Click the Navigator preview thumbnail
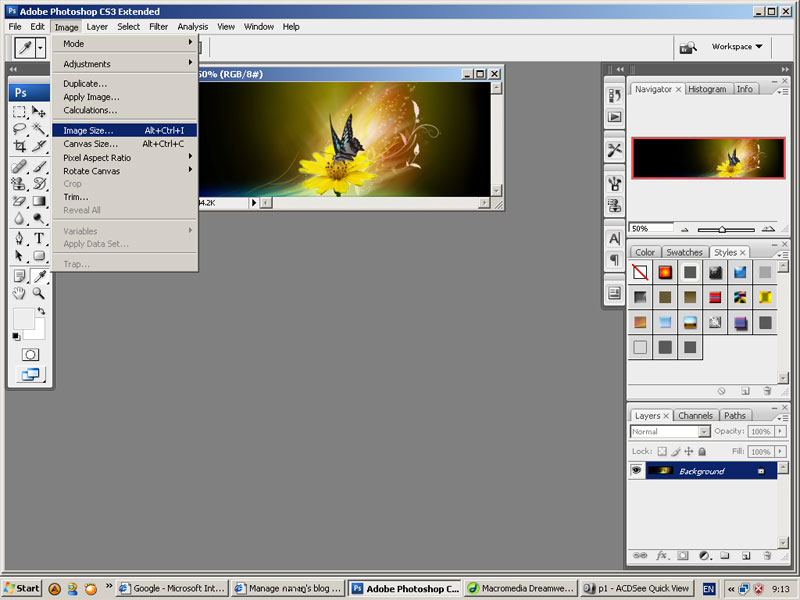This screenshot has height=600, width=800. click(708, 158)
